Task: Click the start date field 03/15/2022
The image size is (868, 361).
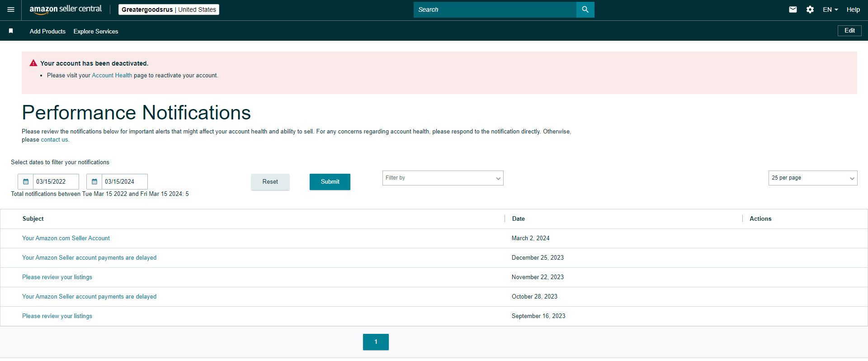Action: [56, 181]
